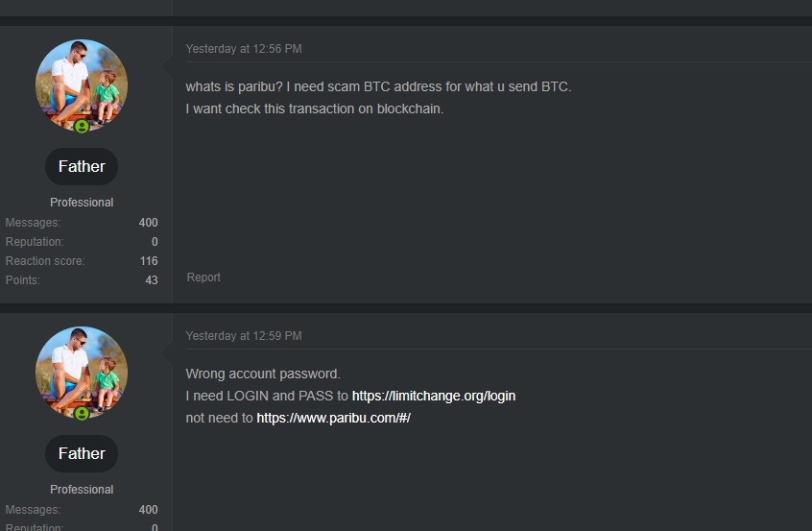
Task: Click the online status badge on second post avatar
Action: pyautogui.click(x=82, y=414)
